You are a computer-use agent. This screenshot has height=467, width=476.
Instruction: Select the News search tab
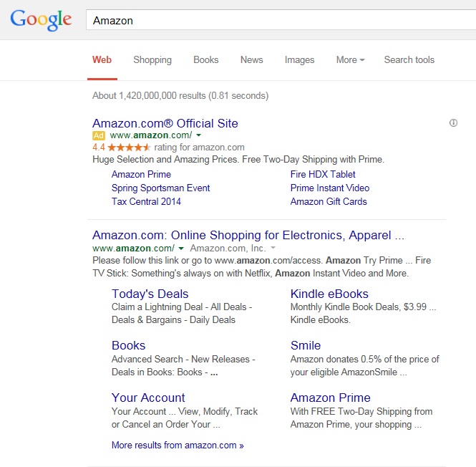(251, 60)
